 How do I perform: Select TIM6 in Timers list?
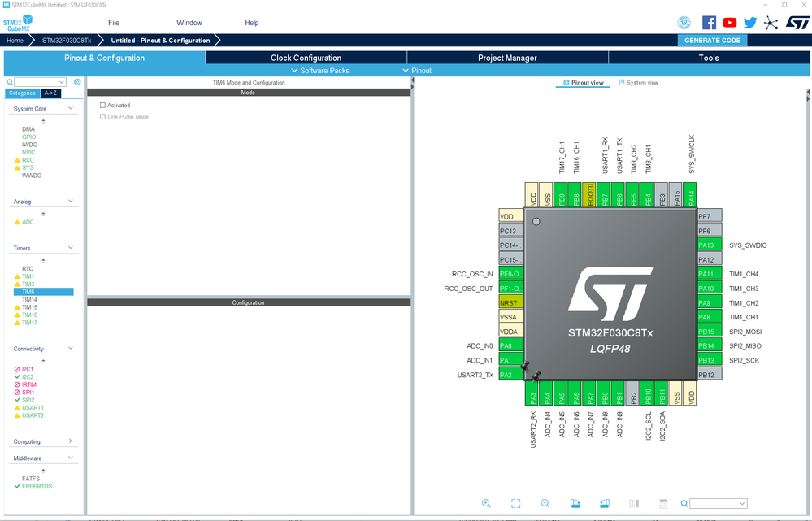(x=44, y=292)
